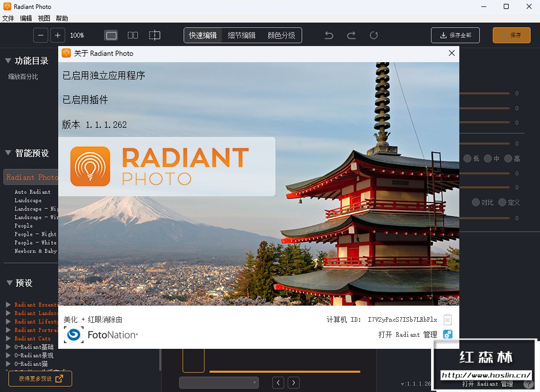Close the About Radiant Photo dialog

pos(452,53)
